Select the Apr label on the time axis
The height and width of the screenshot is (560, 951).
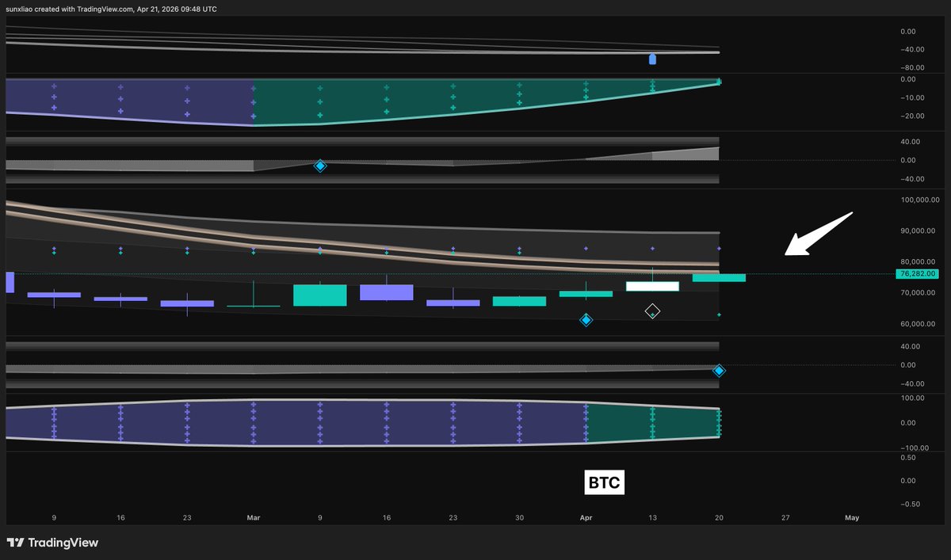click(586, 517)
